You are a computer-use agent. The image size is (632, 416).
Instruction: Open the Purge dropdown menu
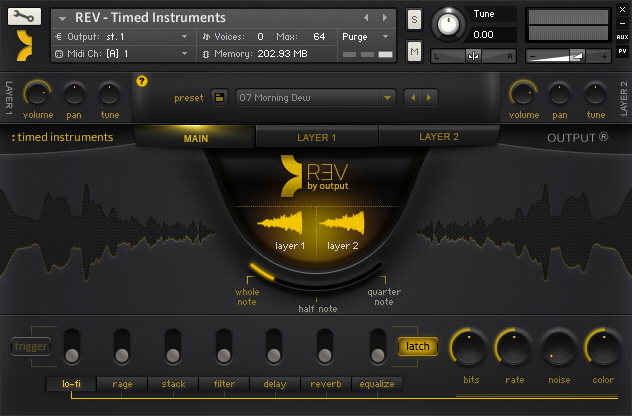click(x=386, y=37)
